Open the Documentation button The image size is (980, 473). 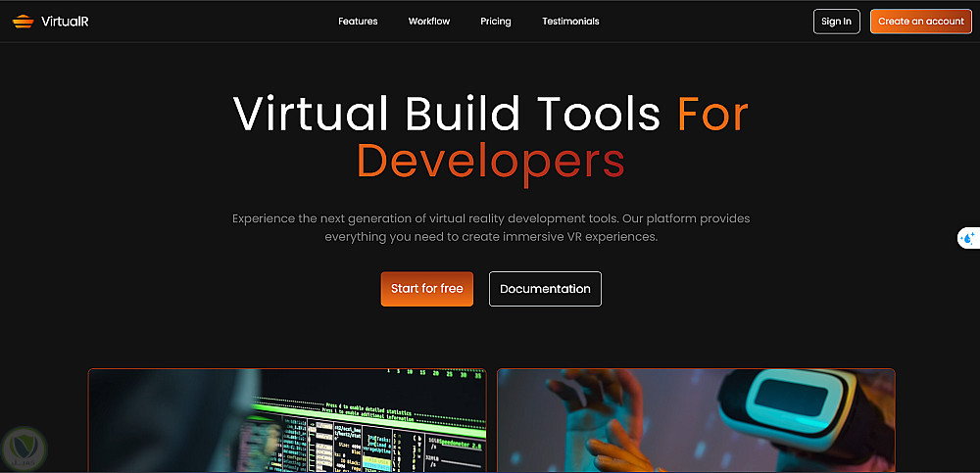tap(545, 289)
